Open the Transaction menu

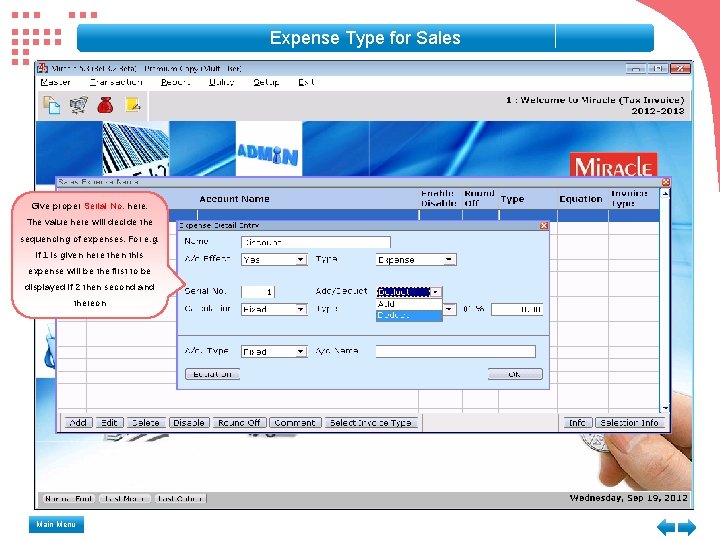pyautogui.click(x=116, y=82)
